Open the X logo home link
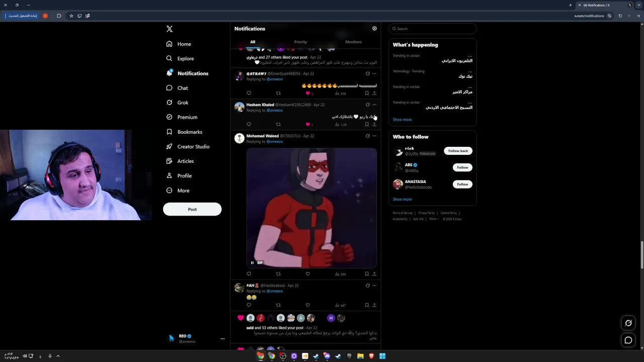The height and width of the screenshot is (362, 644). [x=170, y=29]
